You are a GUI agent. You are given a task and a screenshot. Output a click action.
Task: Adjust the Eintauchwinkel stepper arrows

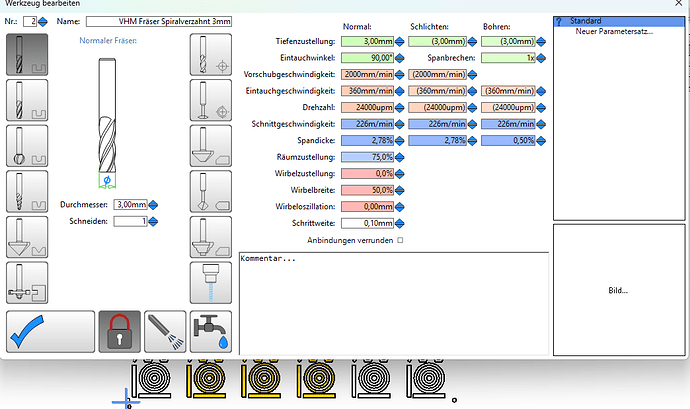coord(400,58)
